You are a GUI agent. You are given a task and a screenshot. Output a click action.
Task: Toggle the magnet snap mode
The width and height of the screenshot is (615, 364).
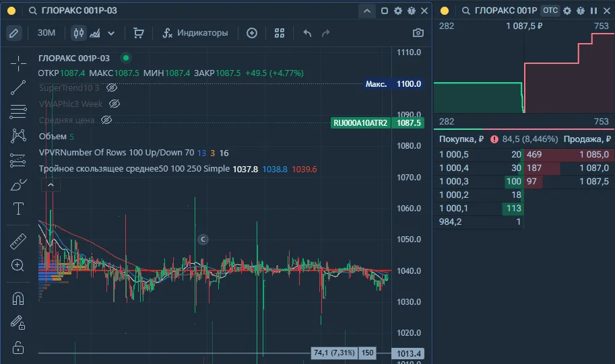18,299
